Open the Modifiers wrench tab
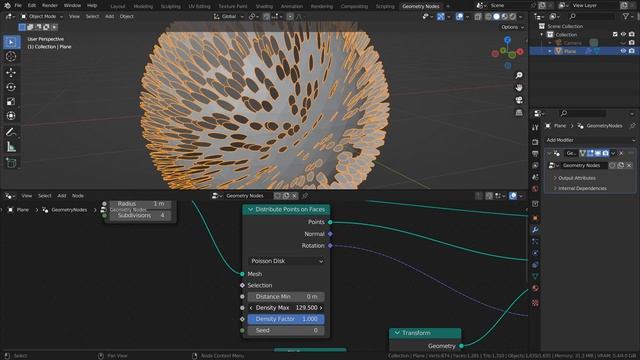The image size is (640, 360). pos(535,230)
